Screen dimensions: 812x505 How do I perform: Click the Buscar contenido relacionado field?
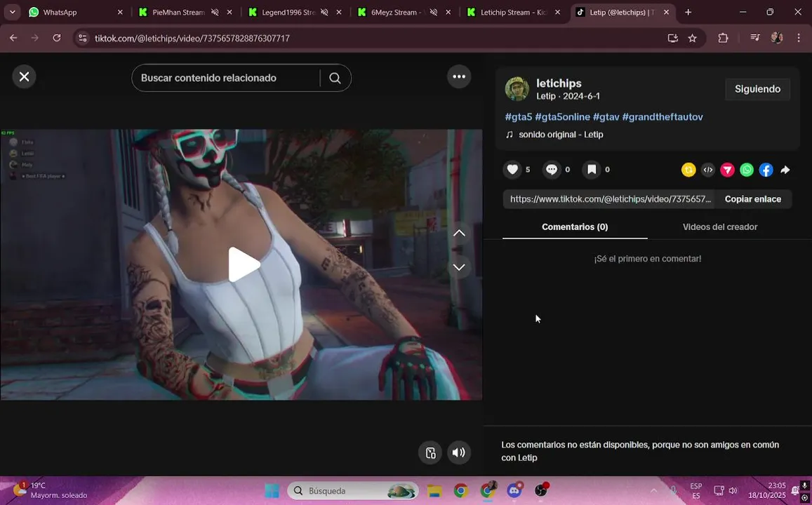[226, 78]
